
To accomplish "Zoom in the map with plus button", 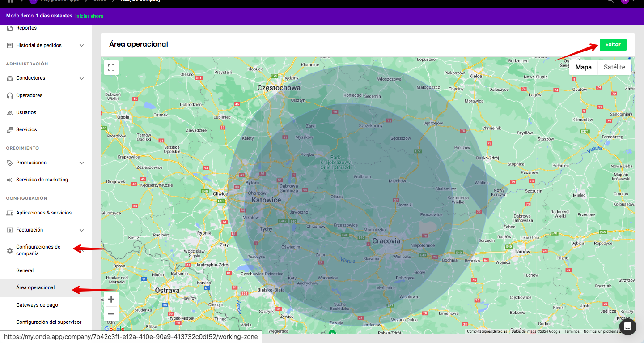I will (x=111, y=299).
